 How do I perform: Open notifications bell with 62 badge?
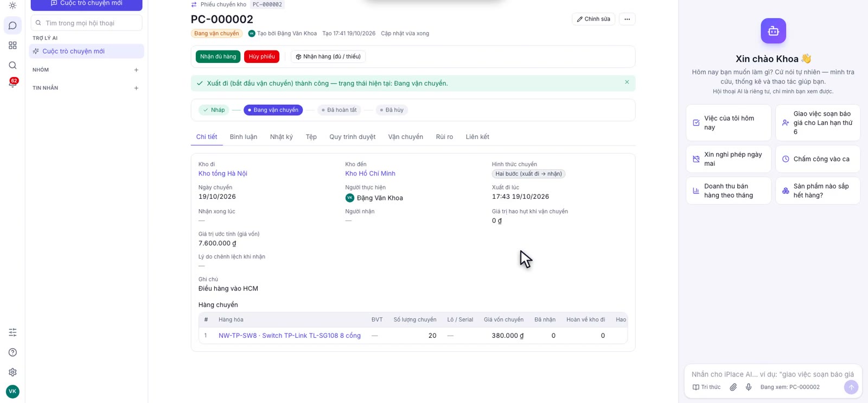pos(12,83)
